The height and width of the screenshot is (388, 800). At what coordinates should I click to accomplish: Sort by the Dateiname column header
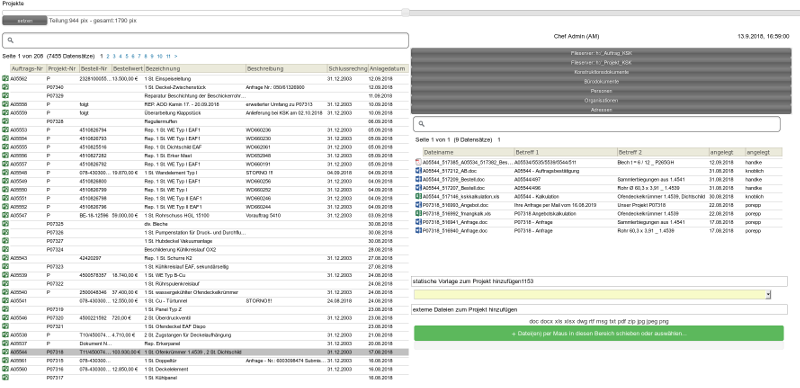pyautogui.click(x=468, y=152)
